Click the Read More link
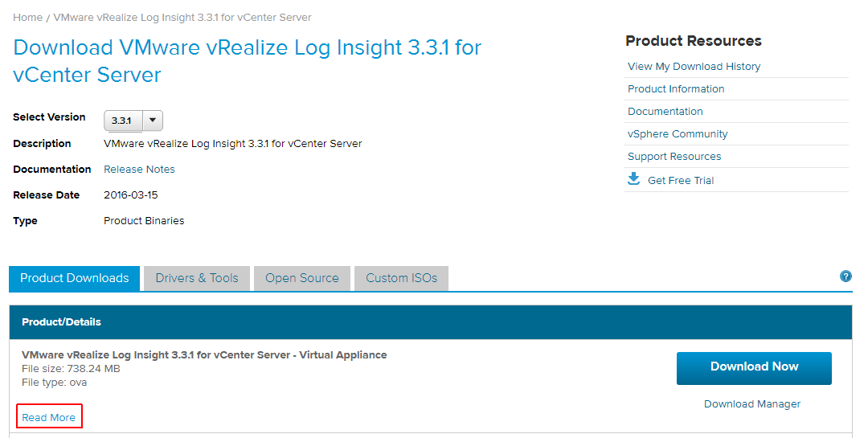The width and height of the screenshot is (868, 438). [x=49, y=418]
